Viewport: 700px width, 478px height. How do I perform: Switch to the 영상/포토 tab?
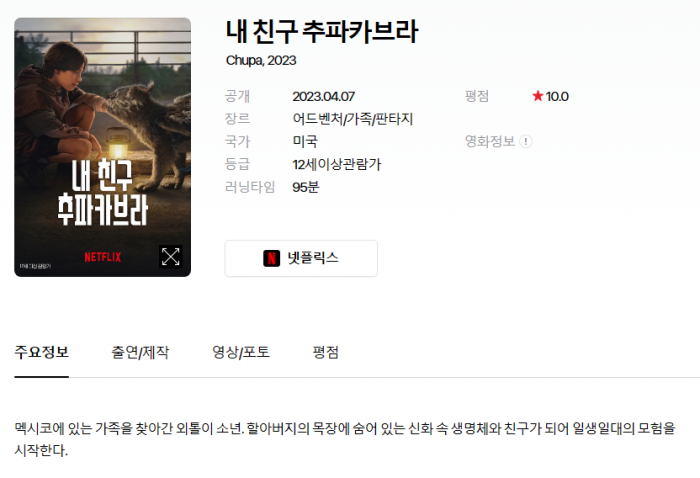(x=241, y=353)
